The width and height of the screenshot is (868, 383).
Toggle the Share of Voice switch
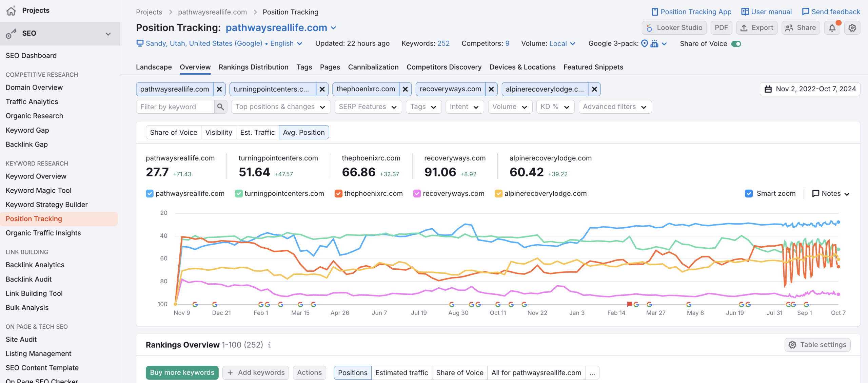(x=736, y=44)
